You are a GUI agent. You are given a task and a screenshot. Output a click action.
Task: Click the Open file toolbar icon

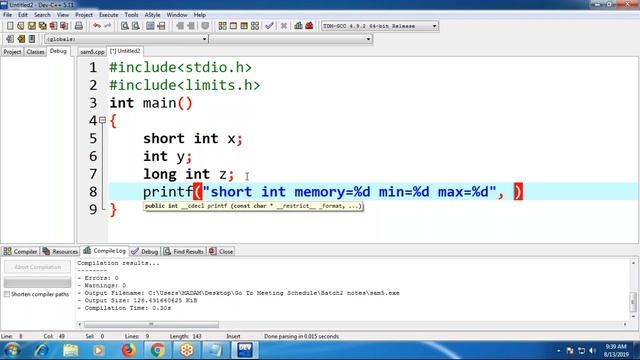pyautogui.click(x=21, y=26)
